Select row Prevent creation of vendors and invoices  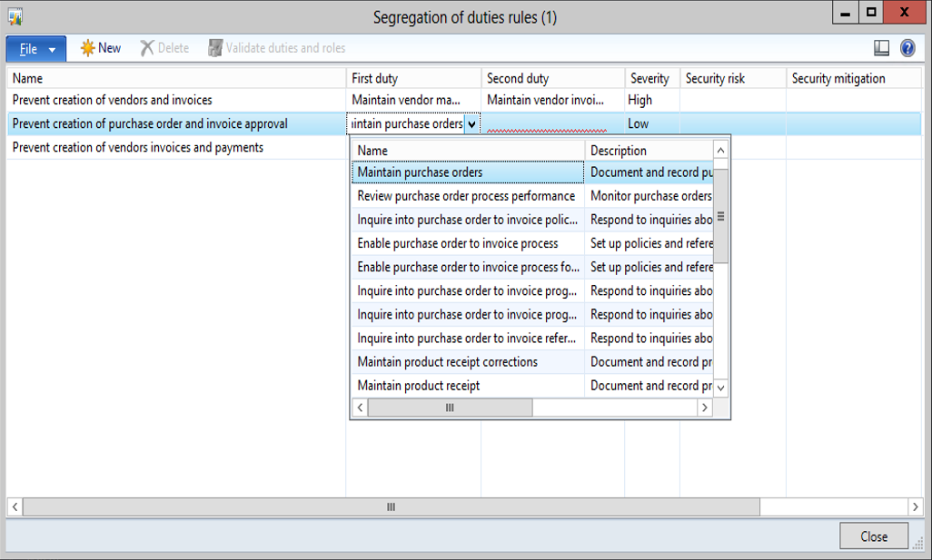pyautogui.click(x=113, y=101)
